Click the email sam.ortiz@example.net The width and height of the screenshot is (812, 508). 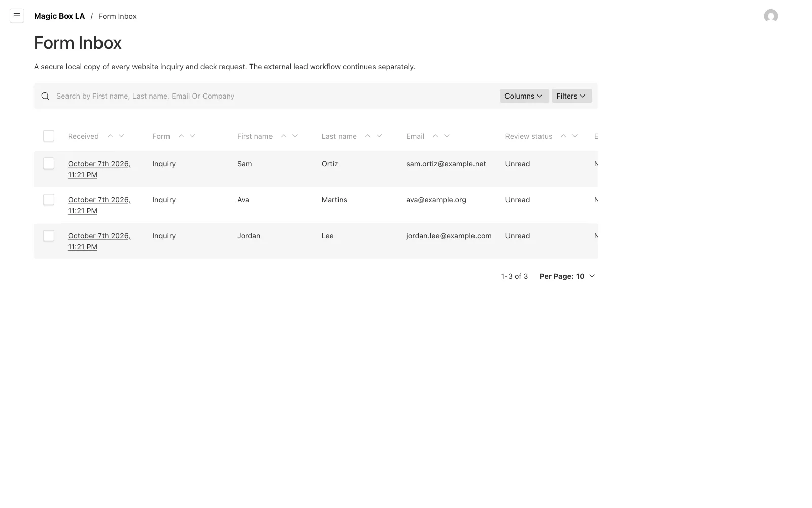coord(446,164)
